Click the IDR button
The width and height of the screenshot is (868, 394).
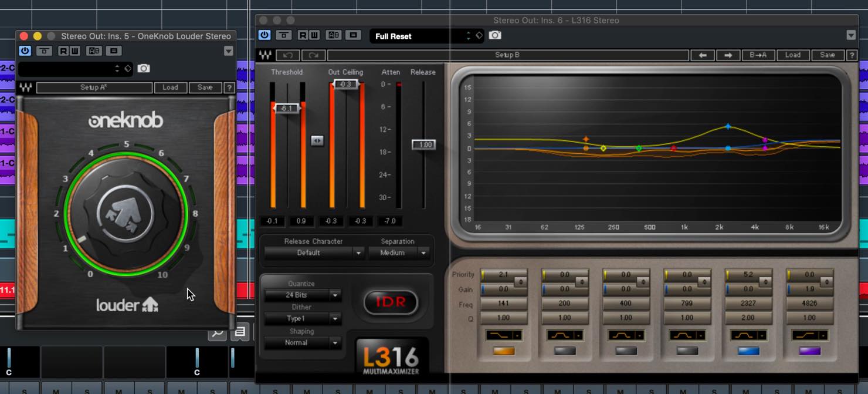[x=391, y=302]
